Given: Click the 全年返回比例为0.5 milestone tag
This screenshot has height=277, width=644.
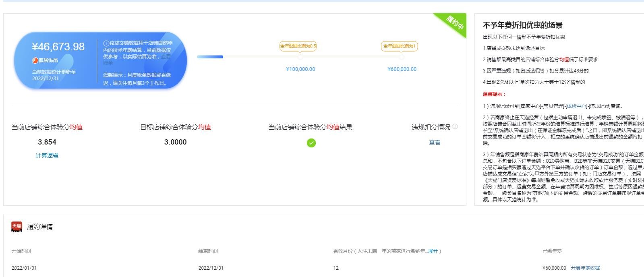Looking at the screenshot, I should 298,46.
